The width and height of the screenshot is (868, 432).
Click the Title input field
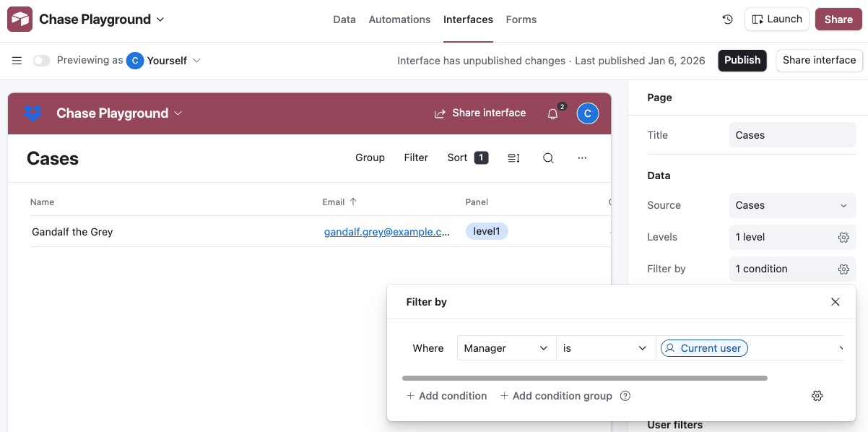(792, 135)
